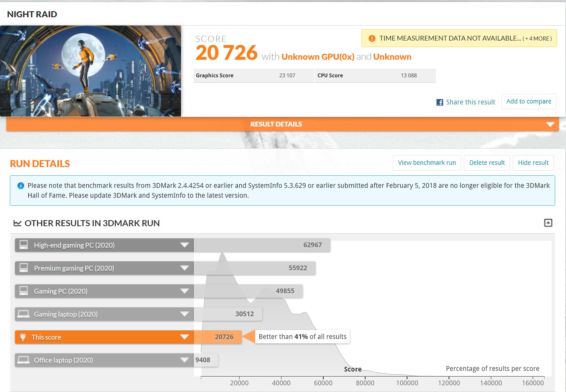Click Add to compare button

(x=529, y=102)
